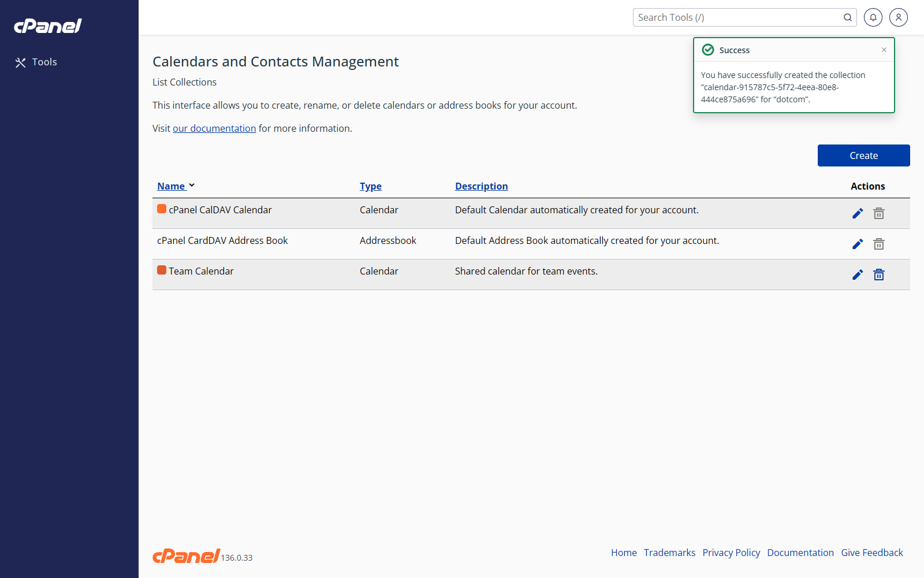Viewport: 924px width, 578px height.
Task: Click the "136.0.33" version number
Action: point(237,558)
